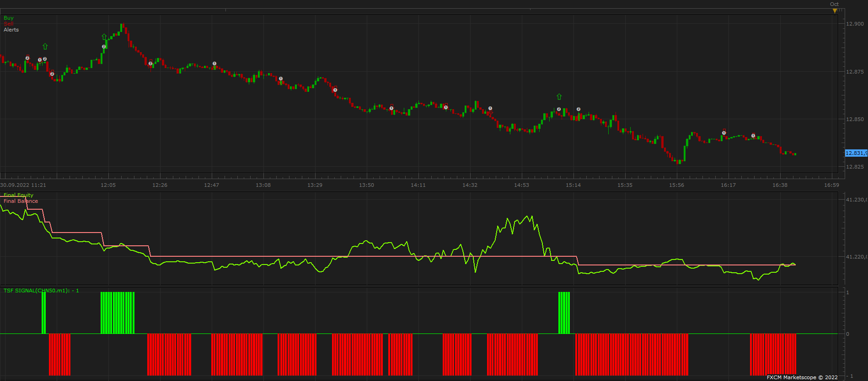Click the TSF SIGNAL(CHN50.m1) indicator label

(x=41, y=291)
